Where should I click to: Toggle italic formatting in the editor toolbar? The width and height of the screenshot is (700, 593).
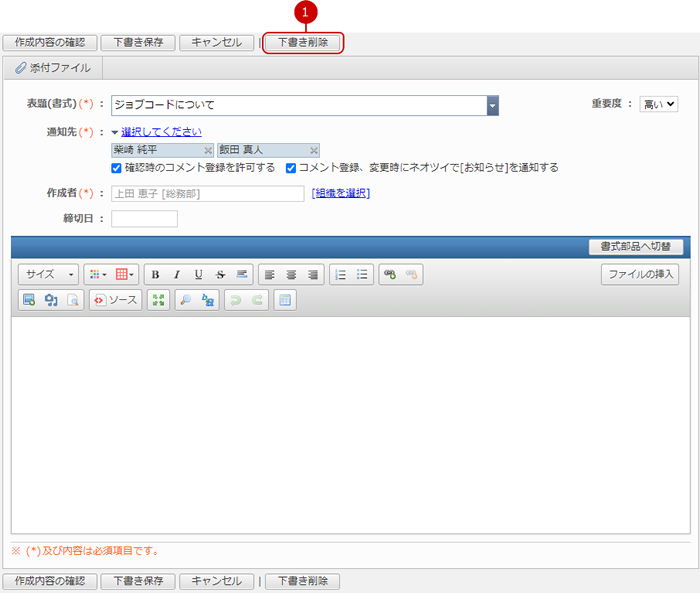[177, 275]
